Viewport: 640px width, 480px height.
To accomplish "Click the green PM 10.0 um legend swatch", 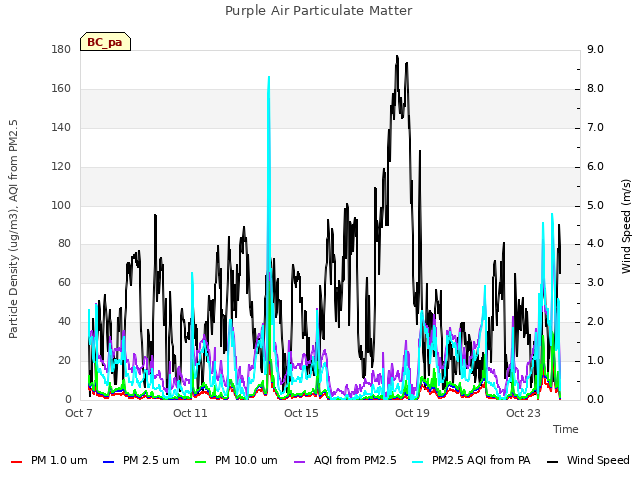I will pyautogui.click(x=201, y=461).
